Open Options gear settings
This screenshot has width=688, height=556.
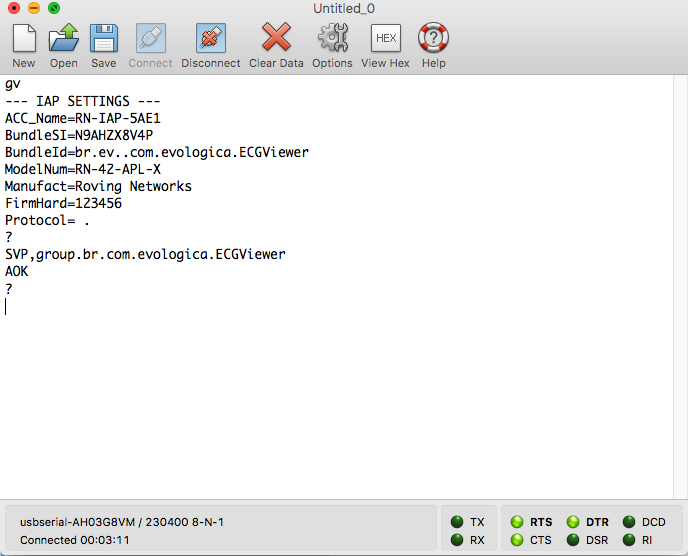pos(332,39)
